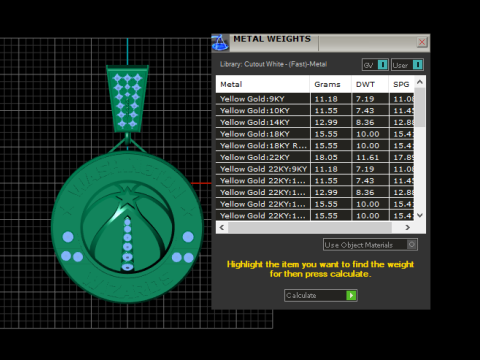Screen dimensions: 480x360
Task: Click the table scroll down arrow
Action: (420, 215)
